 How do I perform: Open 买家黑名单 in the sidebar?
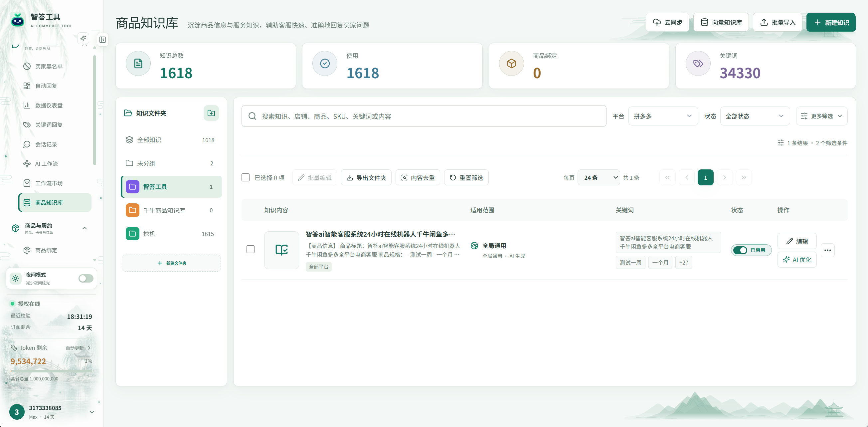(x=55, y=66)
